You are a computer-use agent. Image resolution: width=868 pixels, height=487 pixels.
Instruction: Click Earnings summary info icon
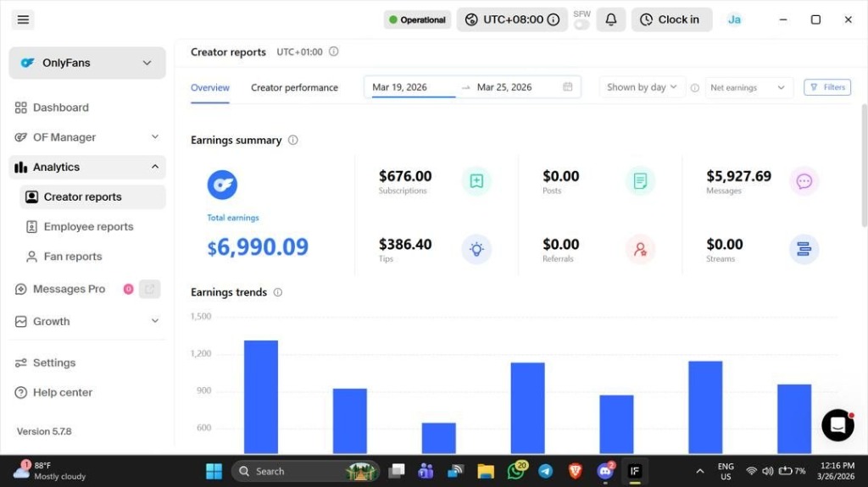tap(292, 140)
